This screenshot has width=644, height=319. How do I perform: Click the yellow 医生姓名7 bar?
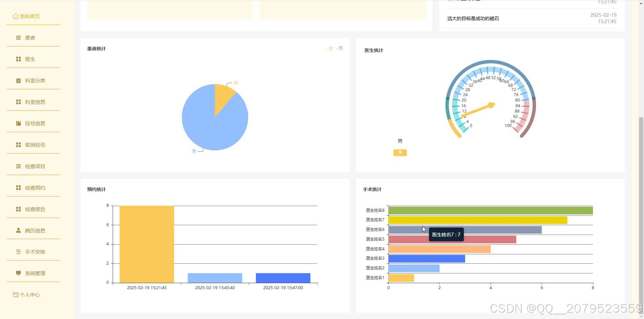478,220
